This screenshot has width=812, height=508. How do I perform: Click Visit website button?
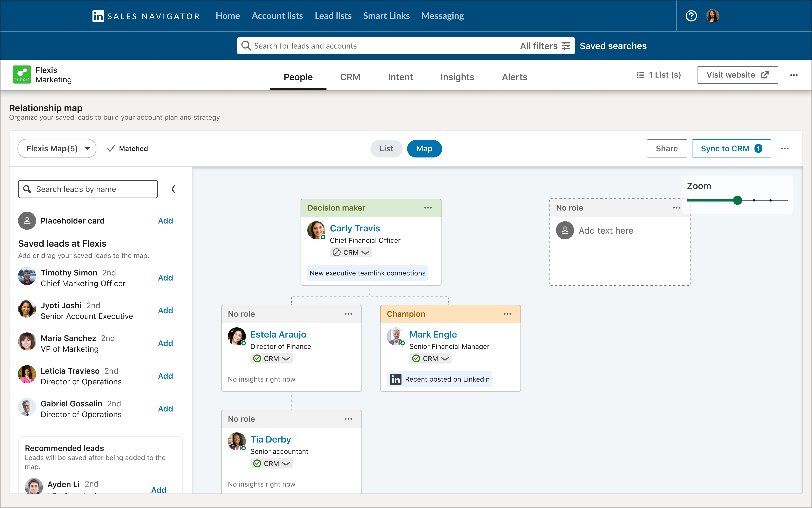[x=738, y=75]
